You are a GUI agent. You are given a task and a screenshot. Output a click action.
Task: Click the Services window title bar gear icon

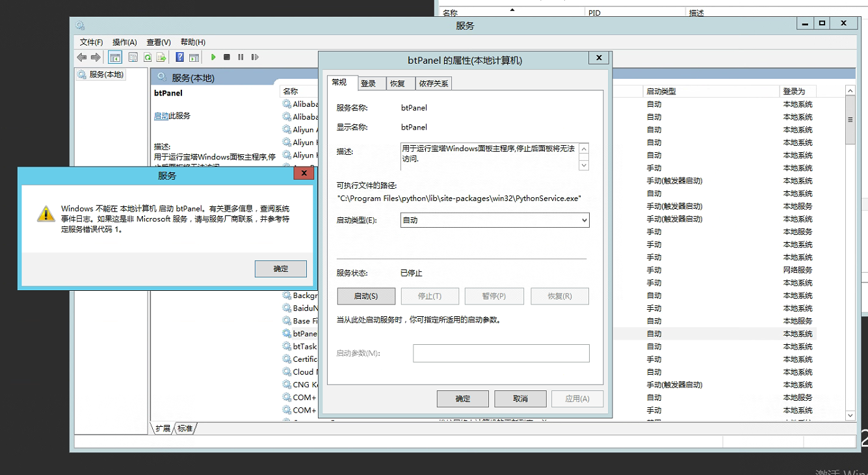[x=80, y=25]
